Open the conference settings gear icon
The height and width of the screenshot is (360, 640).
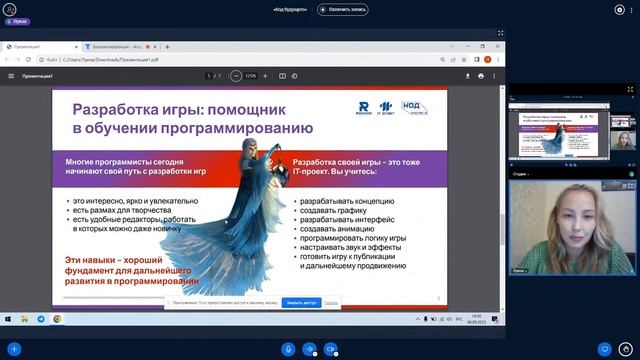tap(619, 10)
